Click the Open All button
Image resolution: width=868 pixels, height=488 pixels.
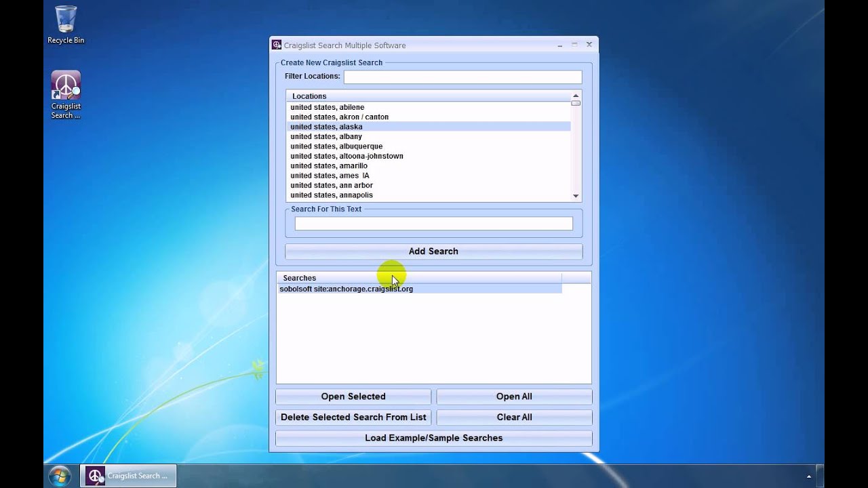tap(514, 396)
